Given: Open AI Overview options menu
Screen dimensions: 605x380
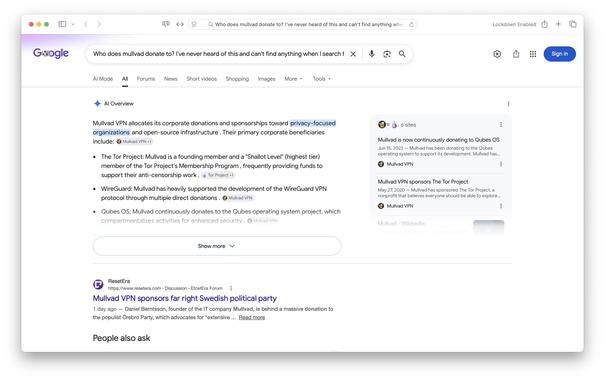Looking at the screenshot, I should [508, 104].
